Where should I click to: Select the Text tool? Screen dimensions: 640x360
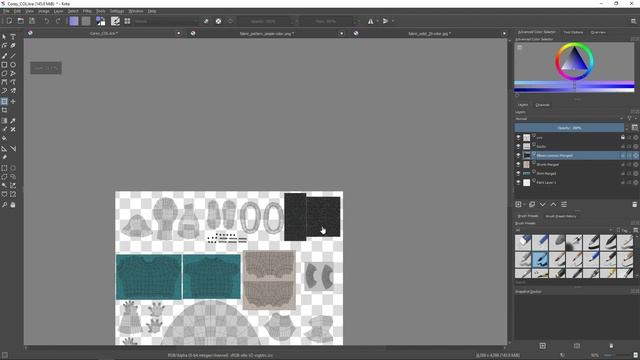pyautogui.click(x=13, y=37)
